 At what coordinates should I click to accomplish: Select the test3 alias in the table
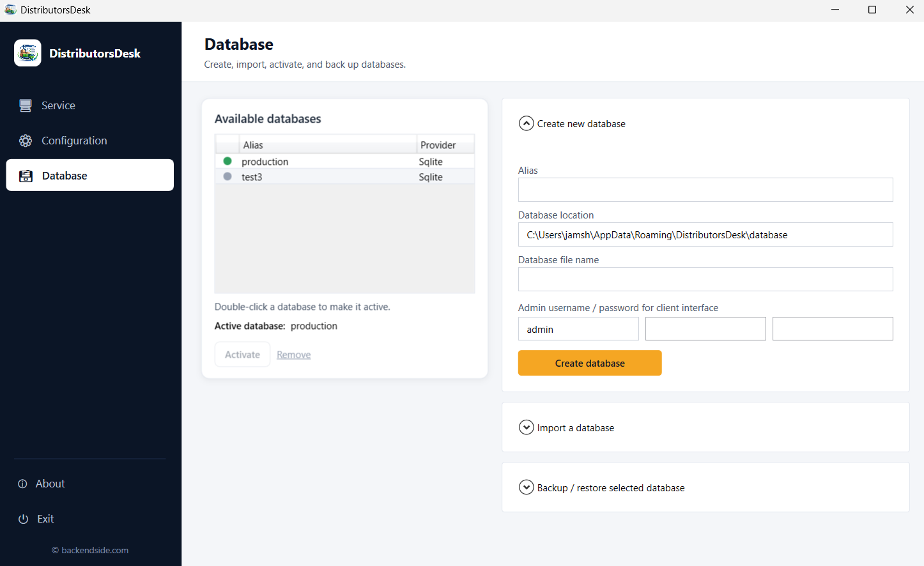(x=252, y=177)
